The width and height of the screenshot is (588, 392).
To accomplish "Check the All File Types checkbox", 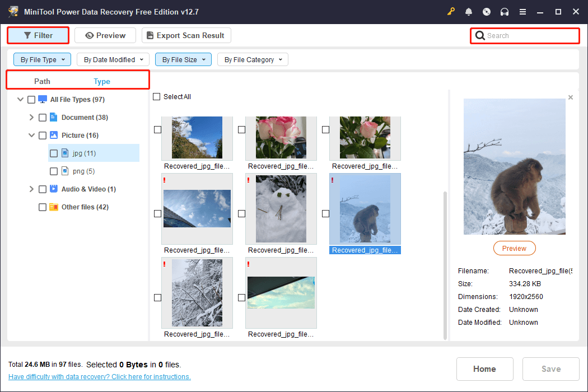I will tap(31, 100).
